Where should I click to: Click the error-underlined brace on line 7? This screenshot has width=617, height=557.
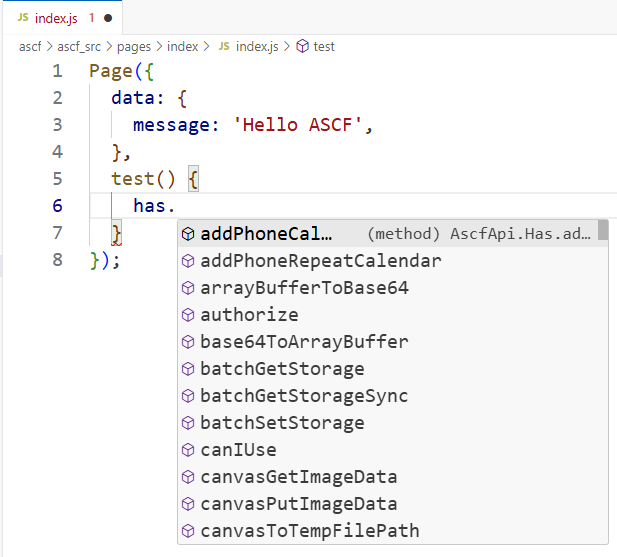pos(116,234)
